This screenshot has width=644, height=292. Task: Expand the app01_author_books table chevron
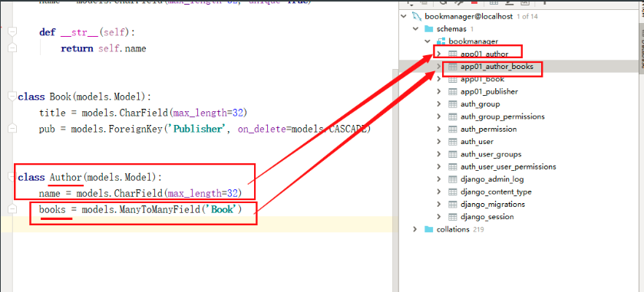point(439,67)
